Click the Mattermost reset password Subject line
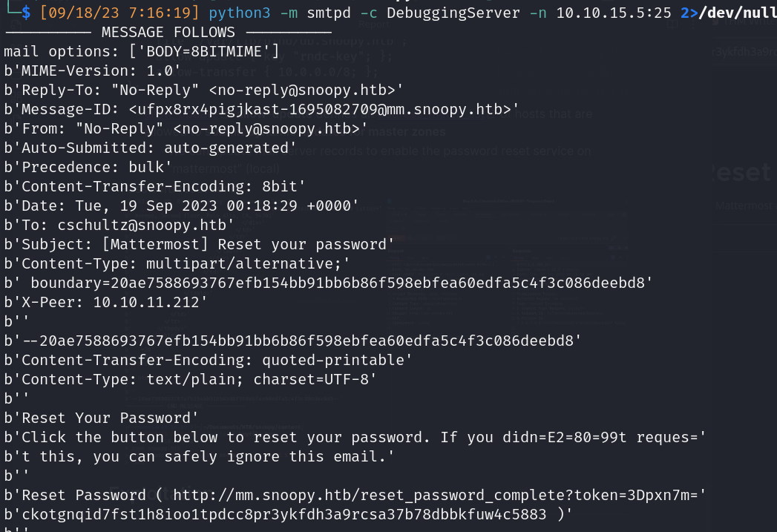 point(199,244)
